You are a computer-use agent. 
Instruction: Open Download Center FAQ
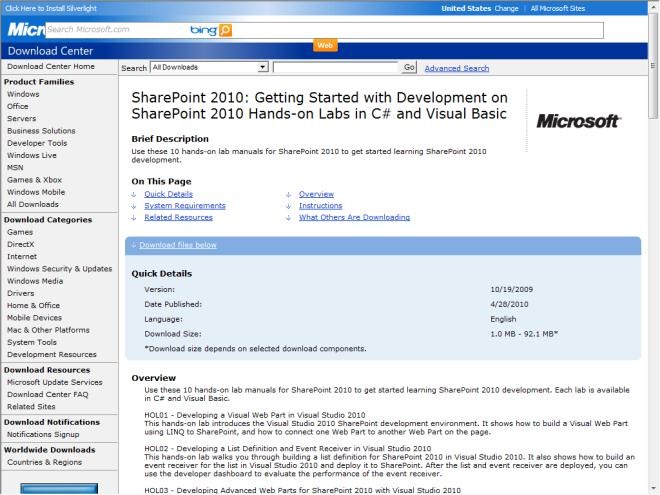point(48,394)
